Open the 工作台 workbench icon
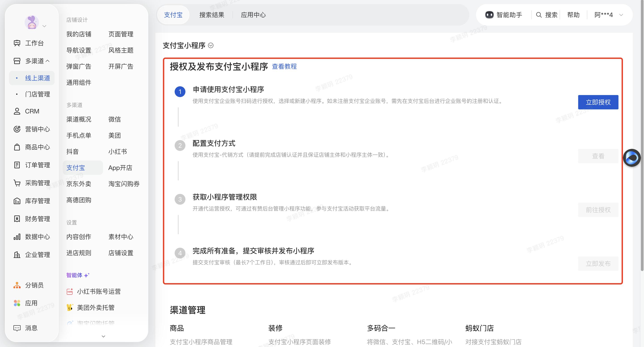 [x=17, y=43]
